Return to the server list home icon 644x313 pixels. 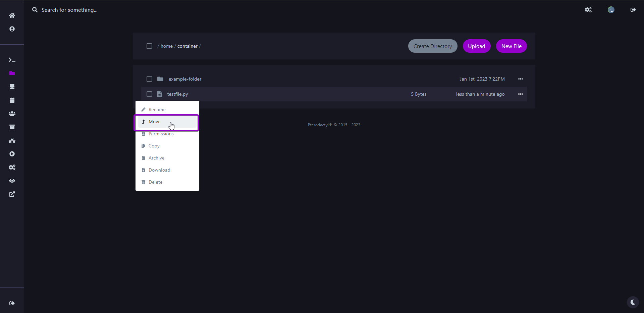point(12,15)
